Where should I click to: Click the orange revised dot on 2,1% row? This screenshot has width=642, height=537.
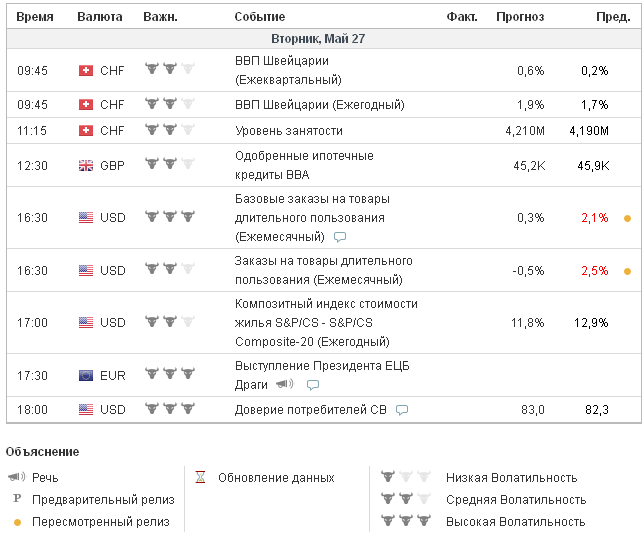tap(627, 218)
